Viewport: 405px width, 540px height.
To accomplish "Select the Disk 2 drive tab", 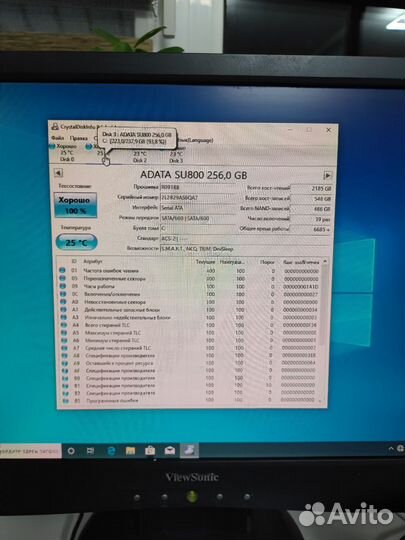I will 140,157.
